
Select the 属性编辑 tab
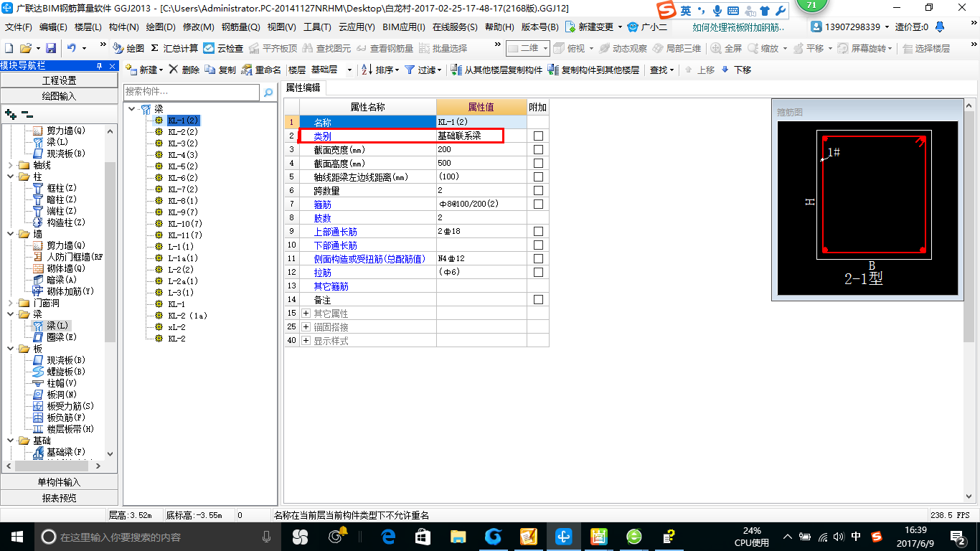302,89
